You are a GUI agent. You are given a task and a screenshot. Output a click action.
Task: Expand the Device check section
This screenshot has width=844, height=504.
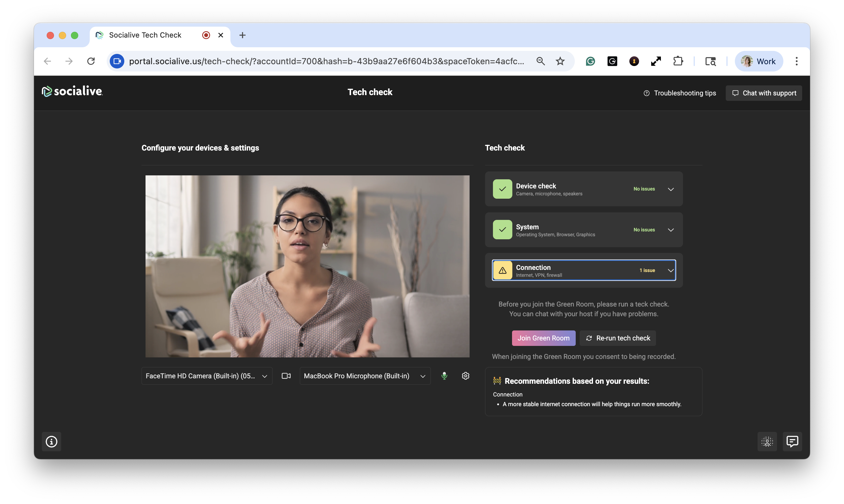[670, 189]
